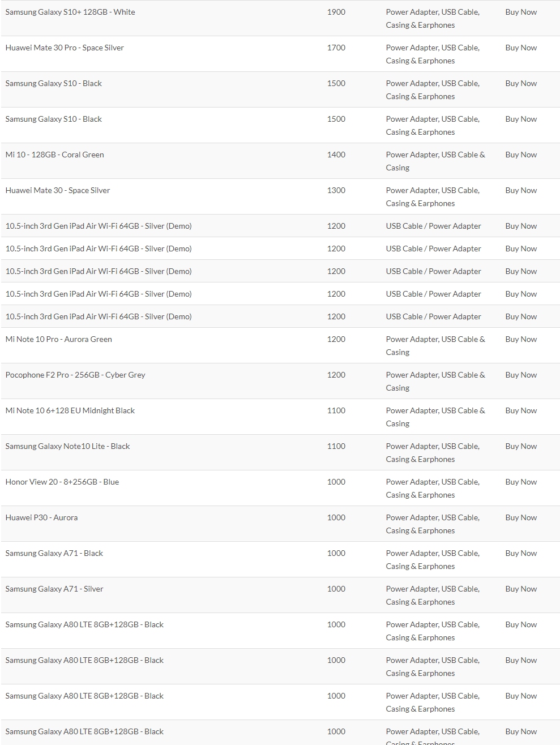This screenshot has height=745, width=560.
Task: Click the Mi 10 Coral Green title
Action: [x=54, y=155]
